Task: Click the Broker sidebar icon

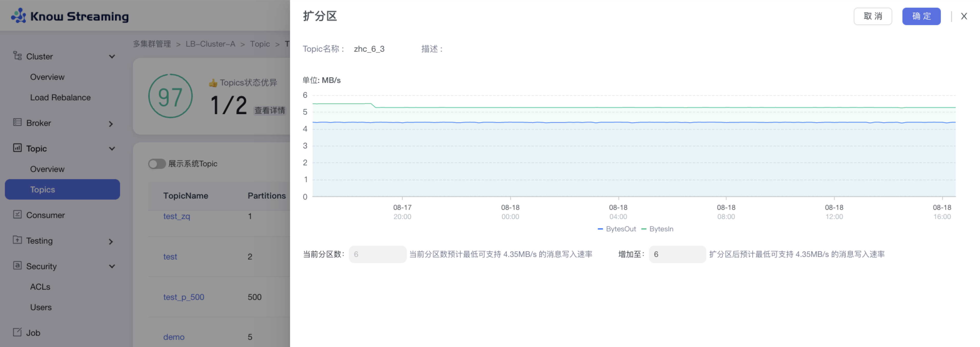Action: 17,122
